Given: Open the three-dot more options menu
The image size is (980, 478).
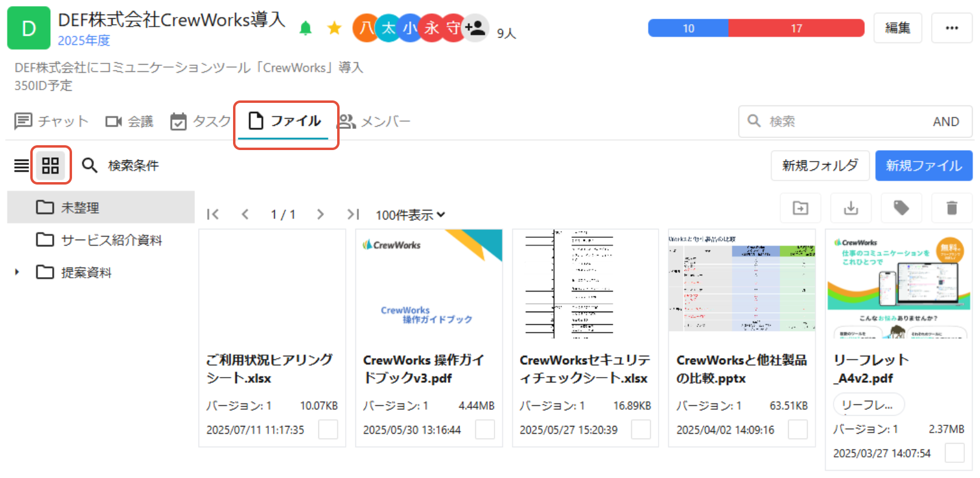Looking at the screenshot, I should (952, 28).
